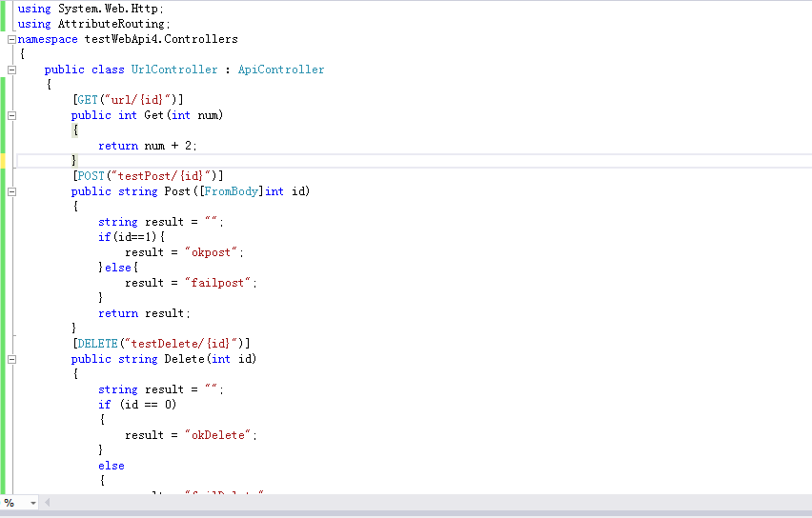Click the "failpost" string literal

[218, 283]
